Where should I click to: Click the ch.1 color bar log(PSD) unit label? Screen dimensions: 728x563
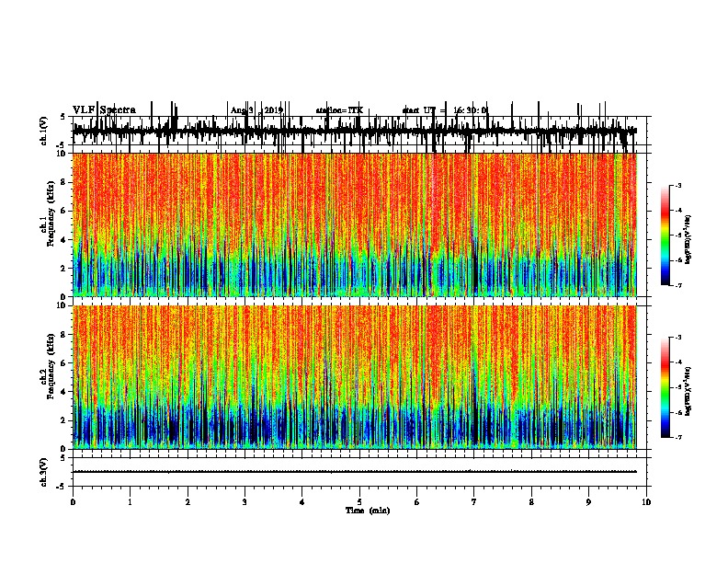[x=688, y=239]
